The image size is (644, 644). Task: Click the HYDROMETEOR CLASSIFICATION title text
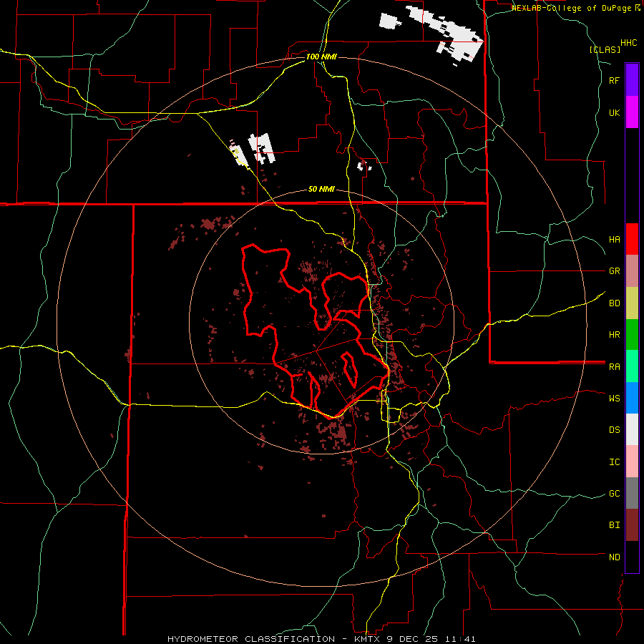click(x=251, y=639)
